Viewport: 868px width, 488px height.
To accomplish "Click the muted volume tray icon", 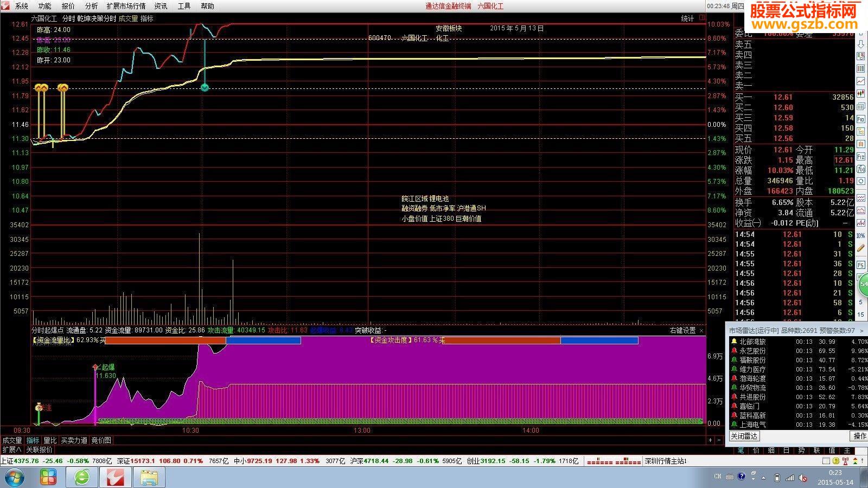I will point(802,478).
